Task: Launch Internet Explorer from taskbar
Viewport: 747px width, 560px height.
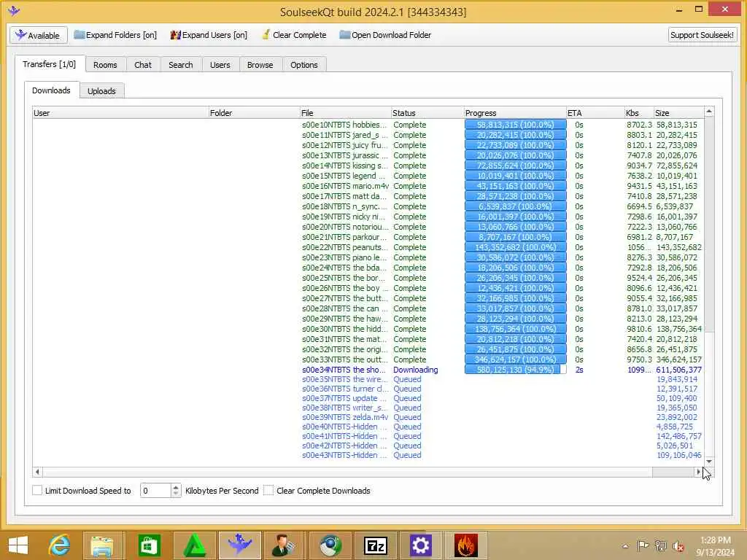Action: click(60, 545)
